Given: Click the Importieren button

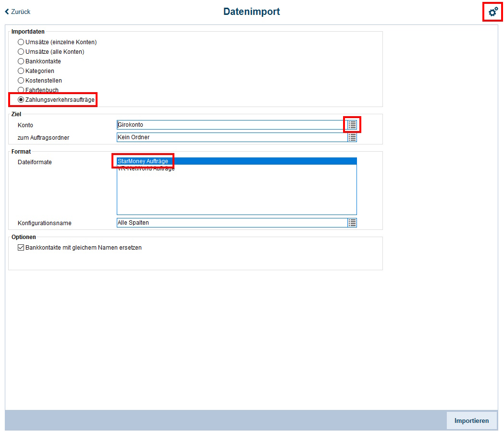Looking at the screenshot, I should point(471,420).
